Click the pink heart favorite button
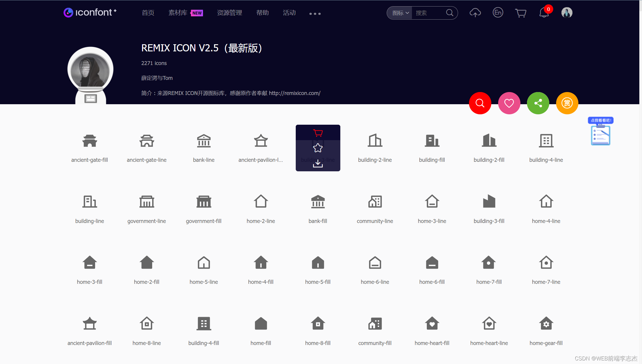The width and height of the screenshot is (642, 364). click(x=509, y=103)
